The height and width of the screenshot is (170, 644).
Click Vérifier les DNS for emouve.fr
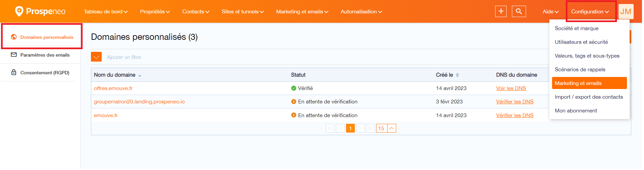click(515, 115)
